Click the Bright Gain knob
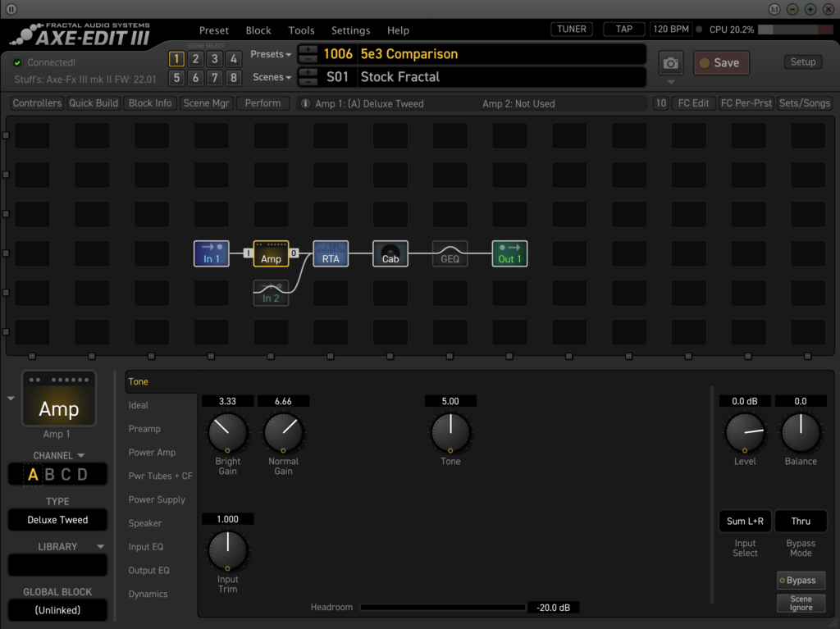 (228, 432)
